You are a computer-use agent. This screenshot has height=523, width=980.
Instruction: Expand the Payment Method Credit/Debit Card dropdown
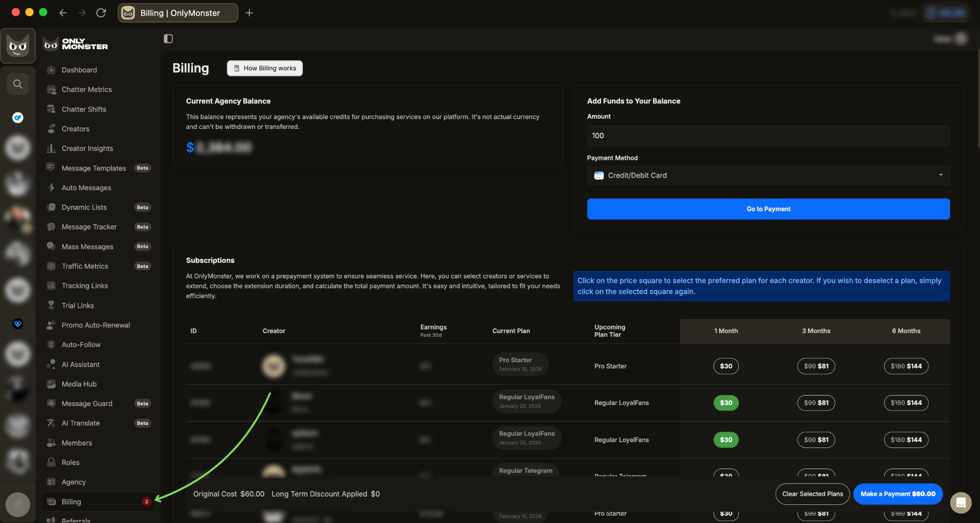[768, 175]
